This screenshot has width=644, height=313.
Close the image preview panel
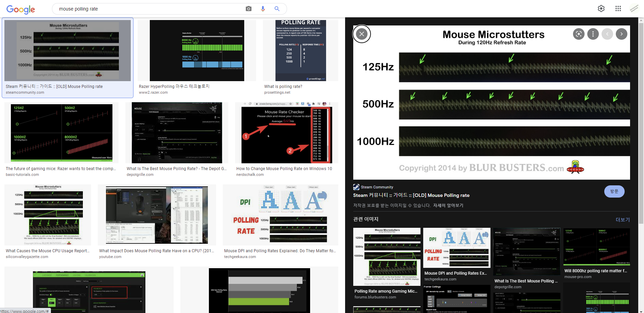(362, 34)
